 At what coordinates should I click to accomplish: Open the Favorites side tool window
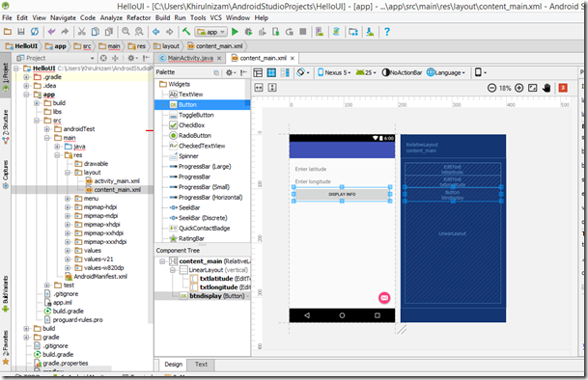[x=5, y=348]
